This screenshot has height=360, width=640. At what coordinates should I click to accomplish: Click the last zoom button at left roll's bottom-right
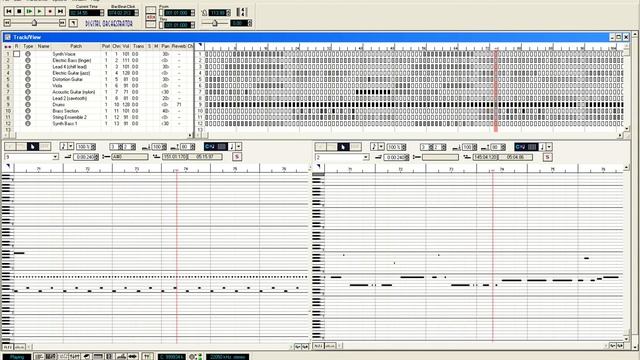tap(305, 347)
